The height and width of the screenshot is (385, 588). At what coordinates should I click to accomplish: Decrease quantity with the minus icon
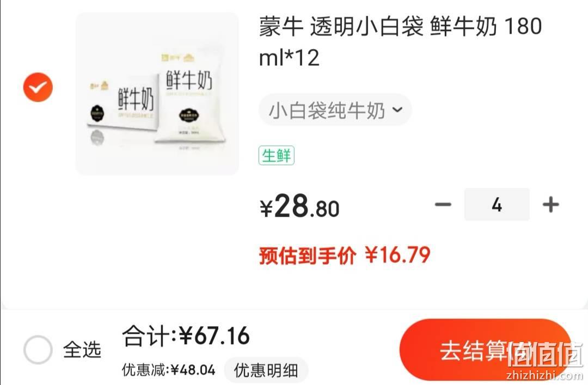(443, 205)
